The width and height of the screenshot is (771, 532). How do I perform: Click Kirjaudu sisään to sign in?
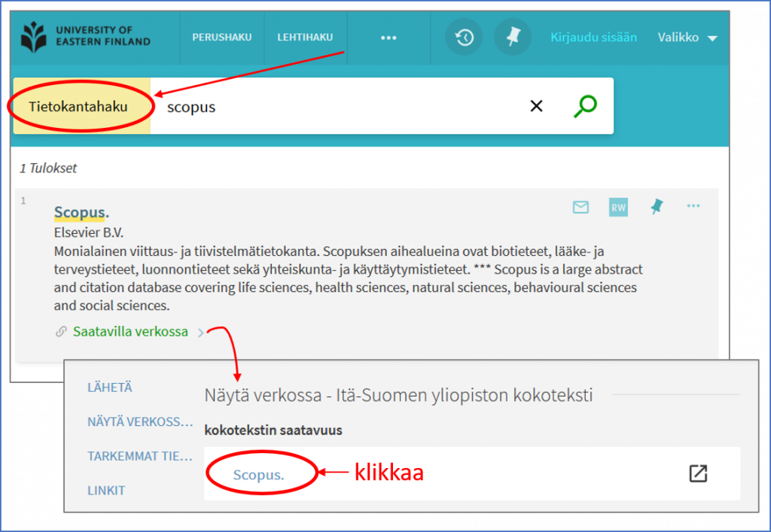pyautogui.click(x=593, y=38)
